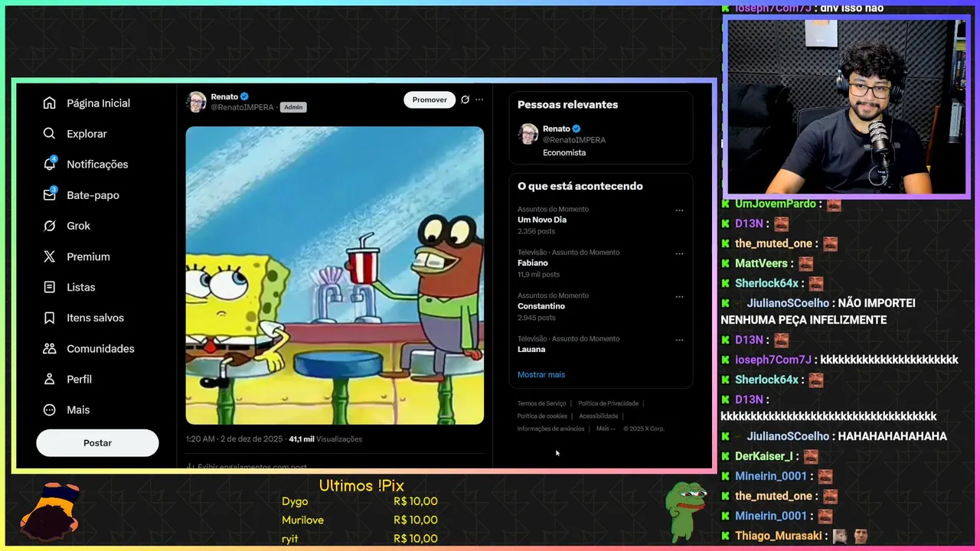Click the Pessoas relevantes heading

567,105
